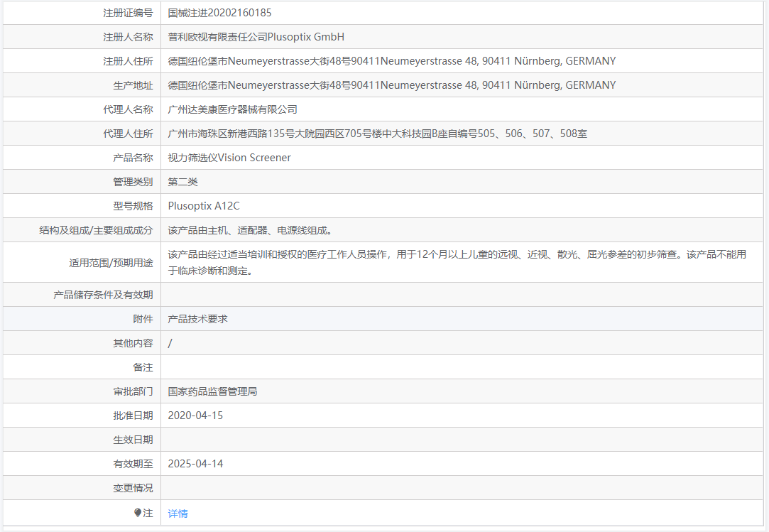Click the 产品名称 label
This screenshot has width=769, height=532.
click(133, 158)
